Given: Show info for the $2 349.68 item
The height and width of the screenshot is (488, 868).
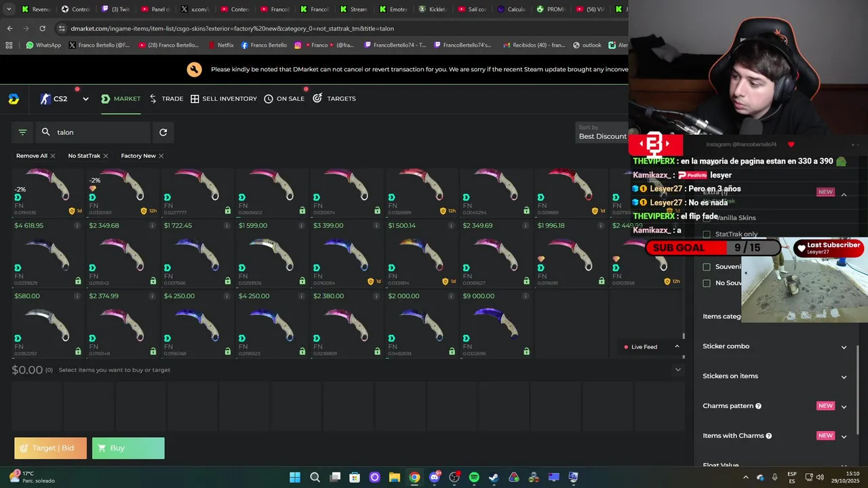Looking at the screenshot, I should click(151, 226).
